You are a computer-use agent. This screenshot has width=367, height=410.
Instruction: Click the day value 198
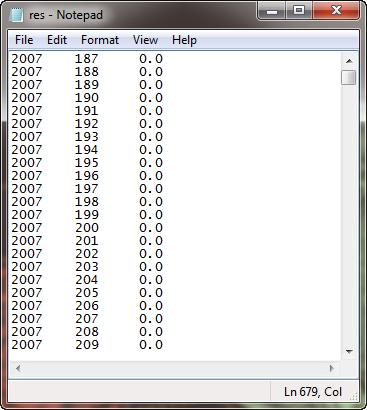tap(86, 202)
